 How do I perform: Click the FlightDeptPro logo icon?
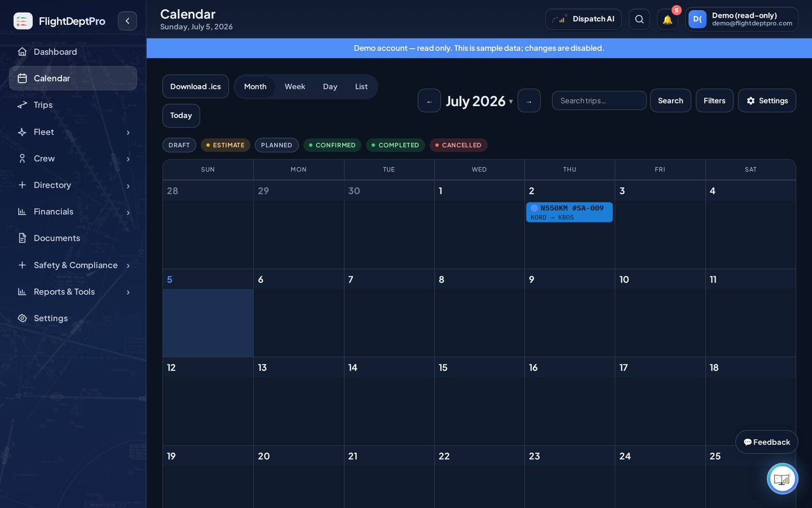(x=23, y=21)
